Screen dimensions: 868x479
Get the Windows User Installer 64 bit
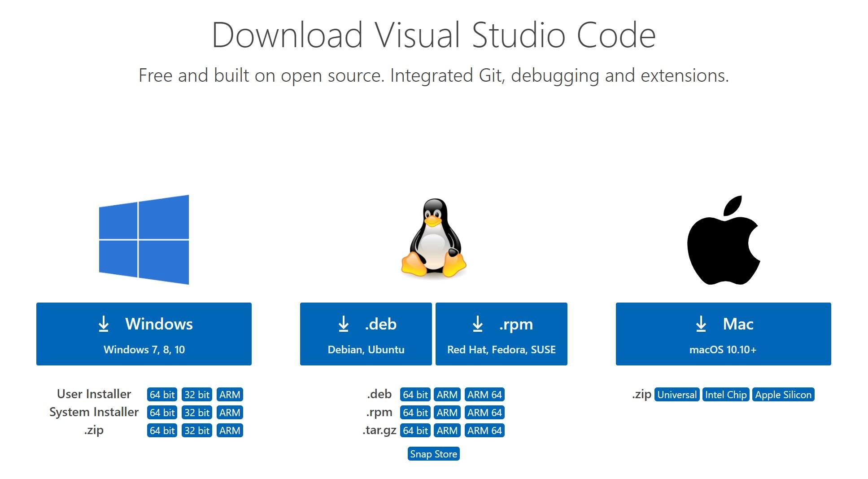coord(162,395)
